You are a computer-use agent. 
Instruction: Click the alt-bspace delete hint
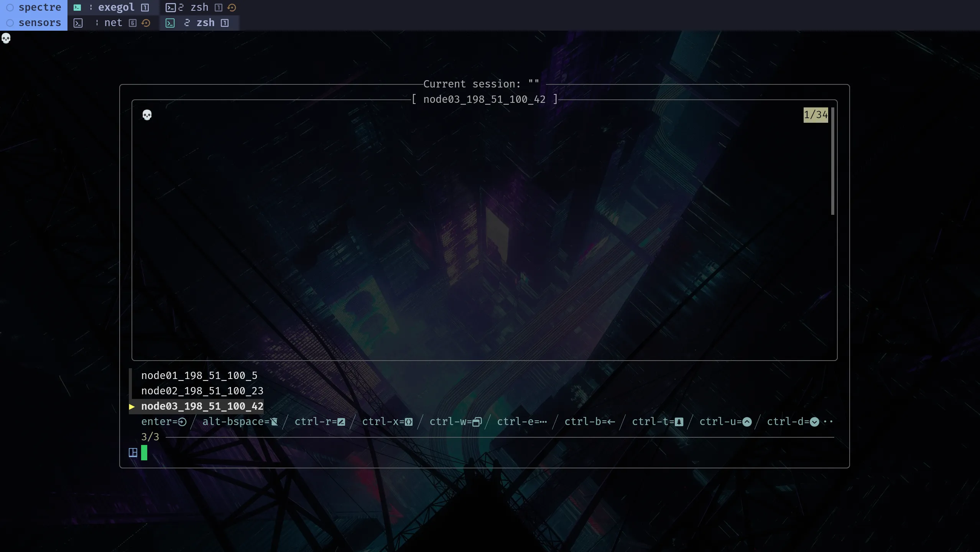240,422
